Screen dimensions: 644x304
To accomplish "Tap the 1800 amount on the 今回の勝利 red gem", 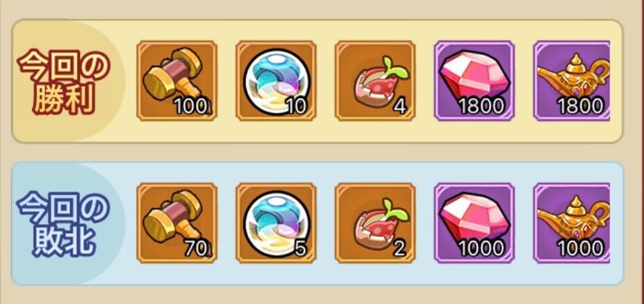I will (481, 107).
